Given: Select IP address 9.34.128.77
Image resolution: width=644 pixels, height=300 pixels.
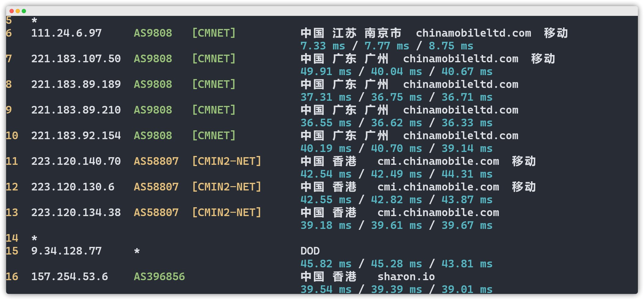Looking at the screenshot, I should point(67,251).
